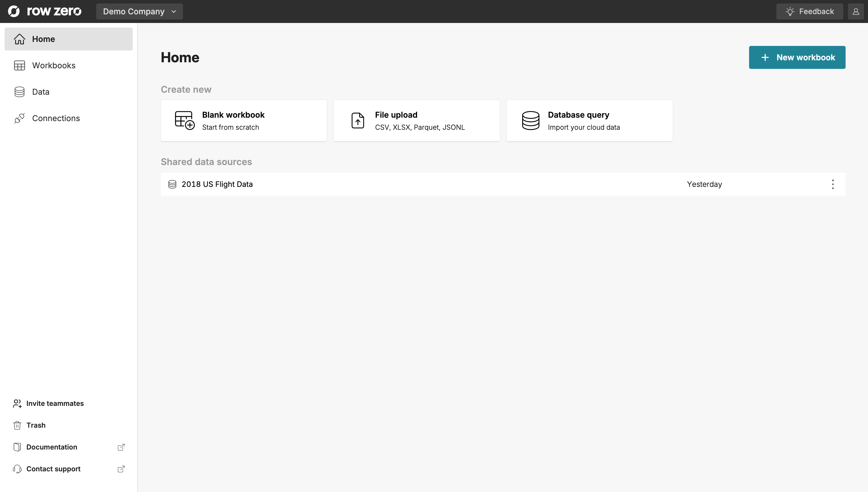Click the Shared data sources heading
The image size is (868, 492).
tap(206, 162)
